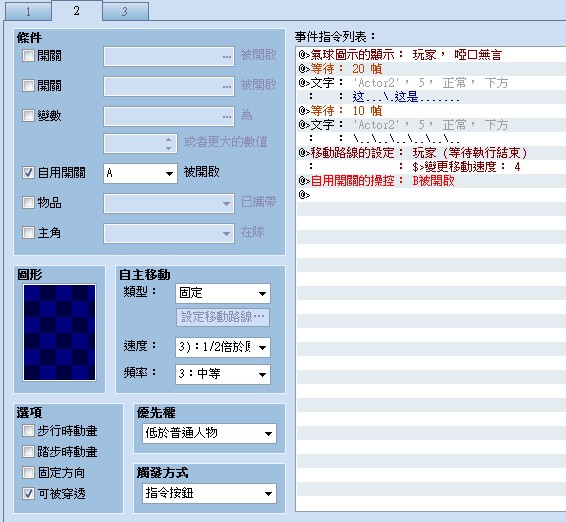The image size is (566, 522).
Task: Open the 圖形 graphic preview tile
Action: click(x=60, y=332)
